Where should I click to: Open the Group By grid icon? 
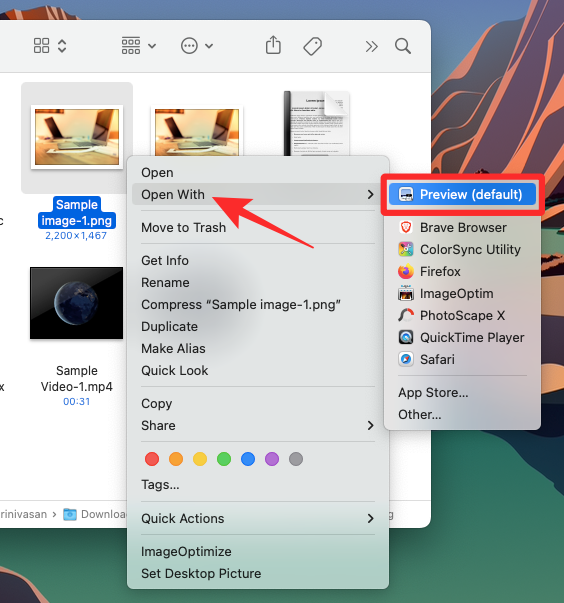(131, 46)
